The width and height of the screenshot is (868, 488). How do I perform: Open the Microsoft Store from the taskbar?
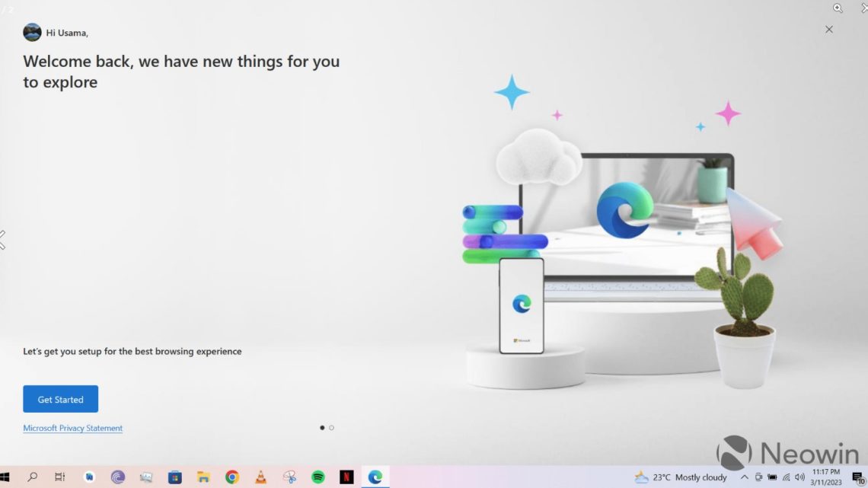(174, 477)
